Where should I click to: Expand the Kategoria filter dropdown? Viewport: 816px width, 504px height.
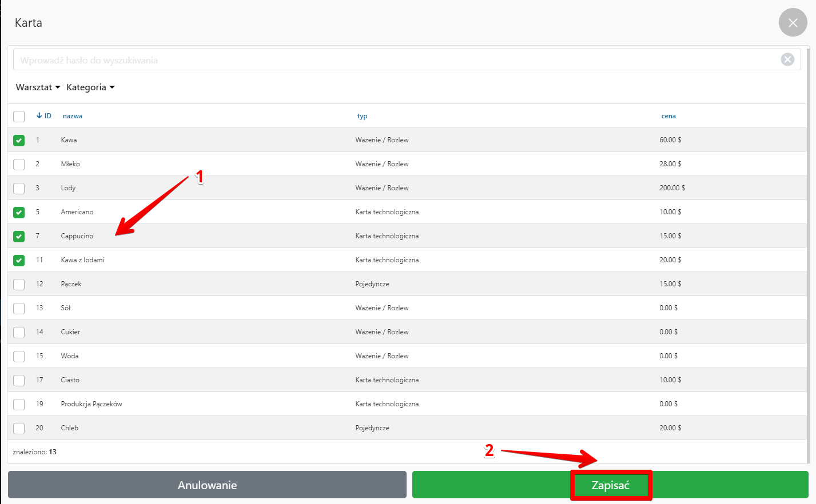pyautogui.click(x=90, y=87)
